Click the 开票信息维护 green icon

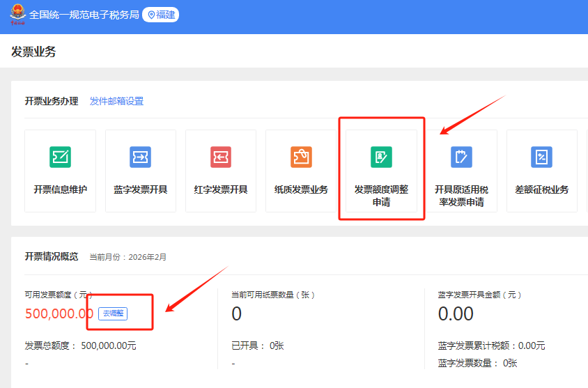coord(60,157)
